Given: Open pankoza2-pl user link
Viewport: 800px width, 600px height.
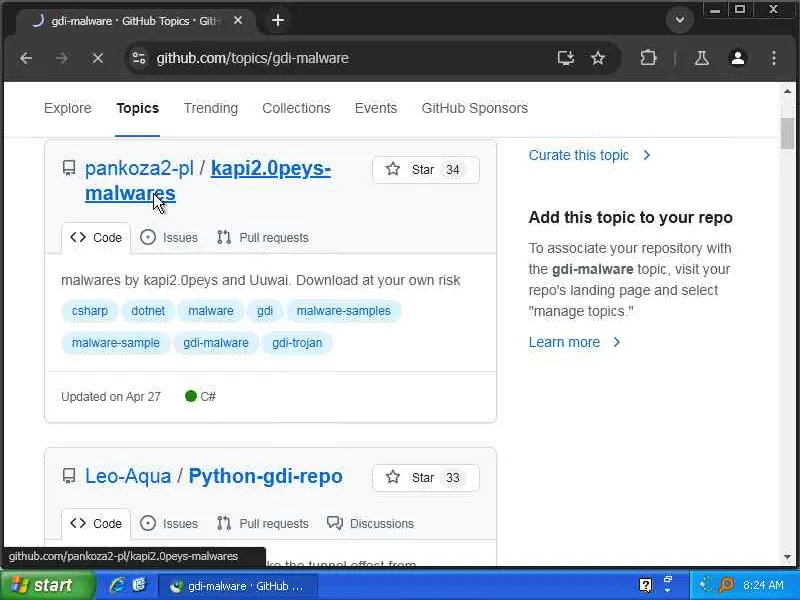Looking at the screenshot, I should (x=139, y=168).
